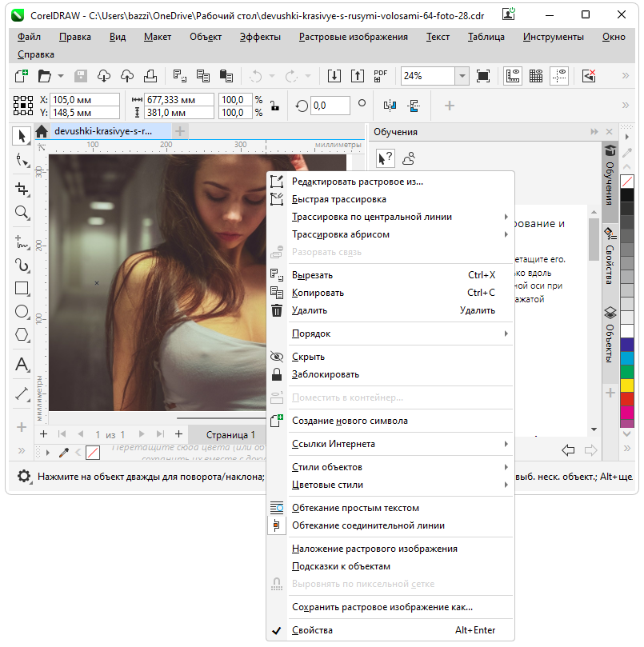Expand standard toolbar overflow chevron
The width and height of the screenshot is (644, 647).
click(x=626, y=75)
